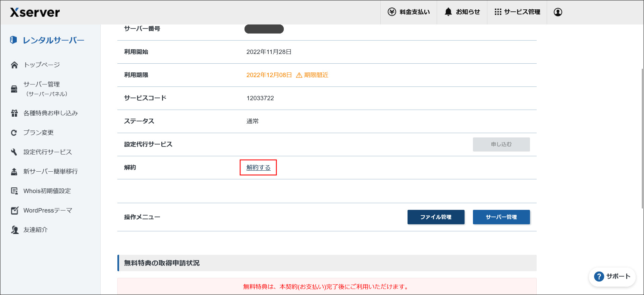The image size is (644, 295).
Task: Click the レンタルサーバー sidebar heading
Action: 53,40
